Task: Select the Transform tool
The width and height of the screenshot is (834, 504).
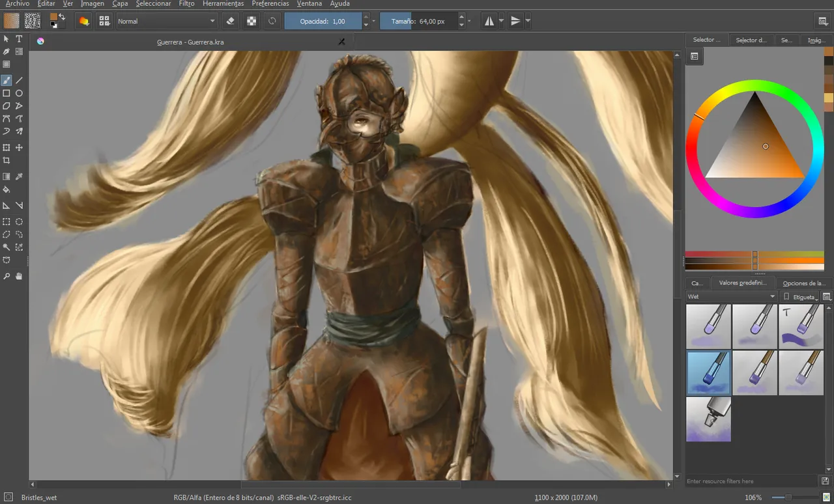Action: pos(7,148)
